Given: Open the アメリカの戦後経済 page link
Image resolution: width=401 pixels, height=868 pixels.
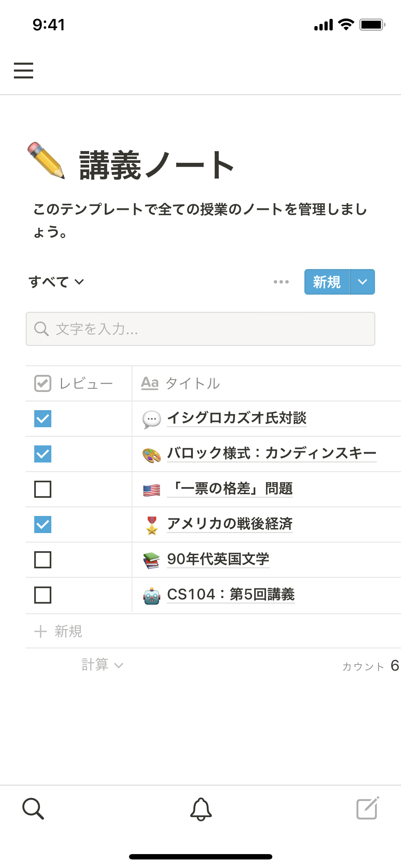Looking at the screenshot, I should [230, 524].
